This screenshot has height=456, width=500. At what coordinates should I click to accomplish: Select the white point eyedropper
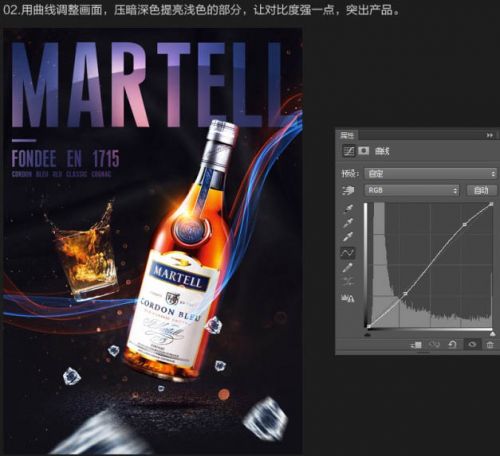[348, 237]
